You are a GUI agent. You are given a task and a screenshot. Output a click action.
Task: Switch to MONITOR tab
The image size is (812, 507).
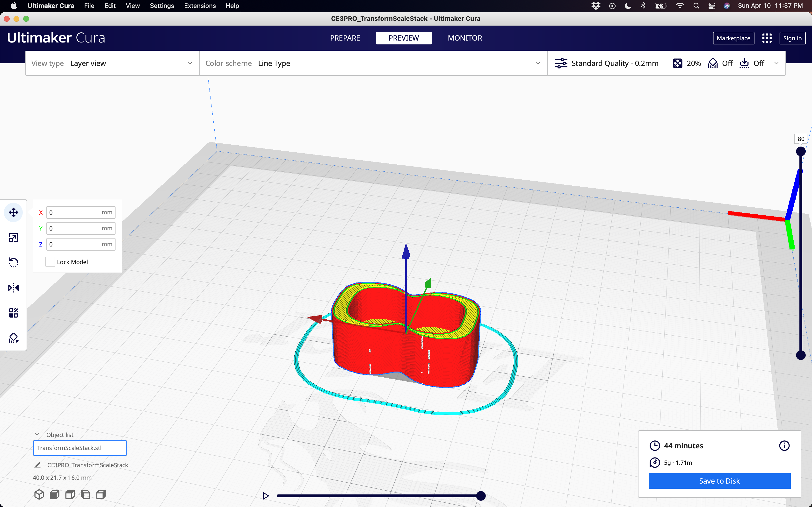[465, 37]
